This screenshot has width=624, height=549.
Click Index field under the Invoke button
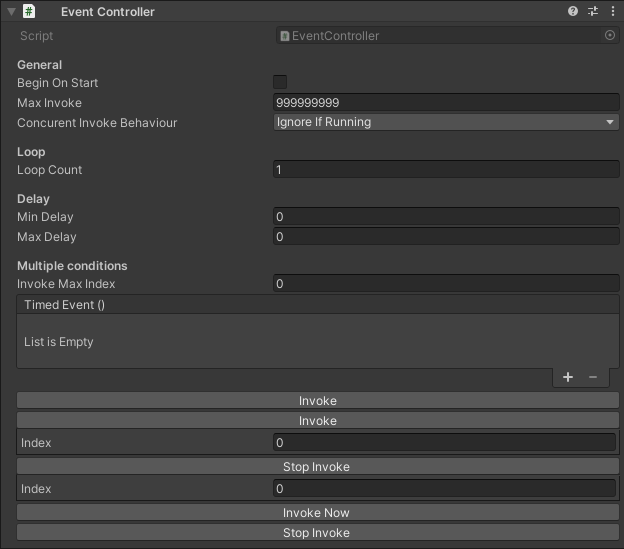point(444,443)
